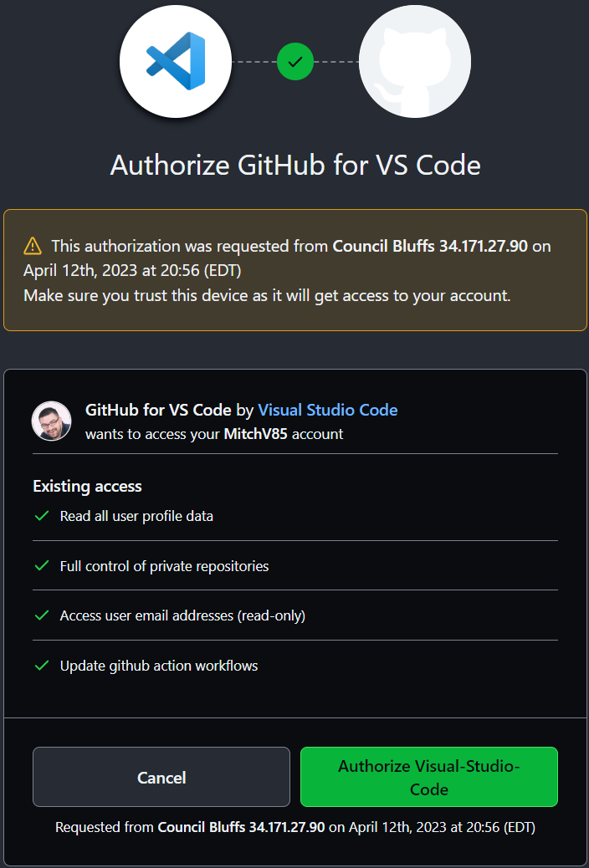
Task: Click 'Access user email addresses (read-only)' permission
Action: 182,615
